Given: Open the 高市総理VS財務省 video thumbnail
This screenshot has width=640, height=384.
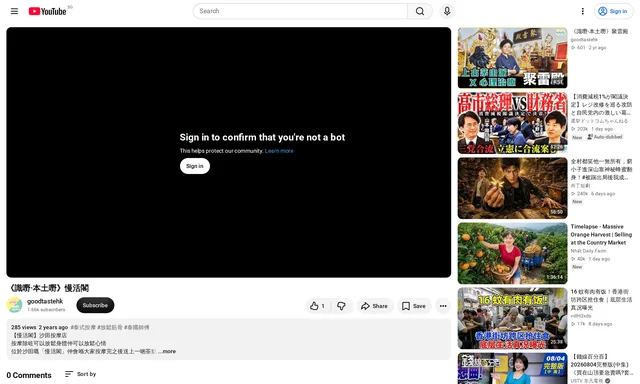Looking at the screenshot, I should point(512,123).
